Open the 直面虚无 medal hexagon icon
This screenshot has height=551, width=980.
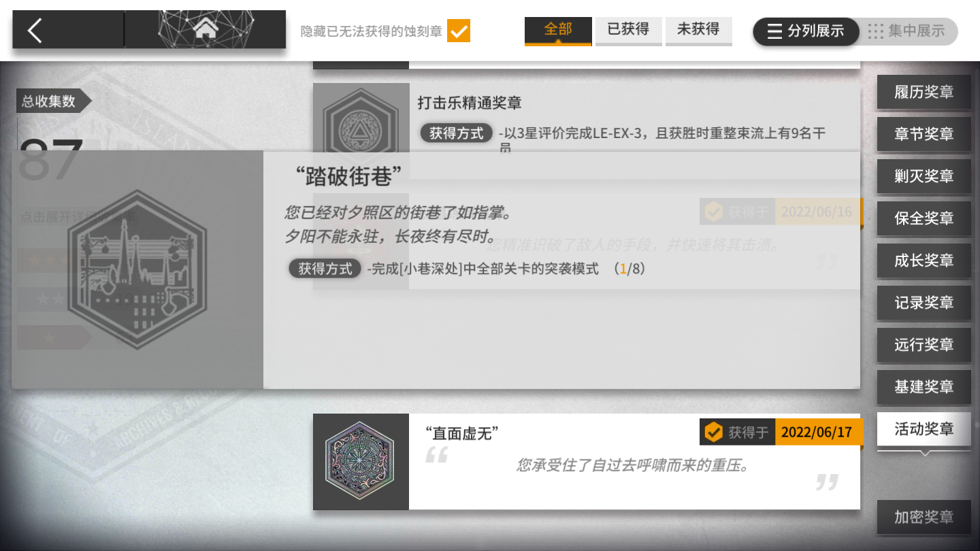[x=361, y=461]
